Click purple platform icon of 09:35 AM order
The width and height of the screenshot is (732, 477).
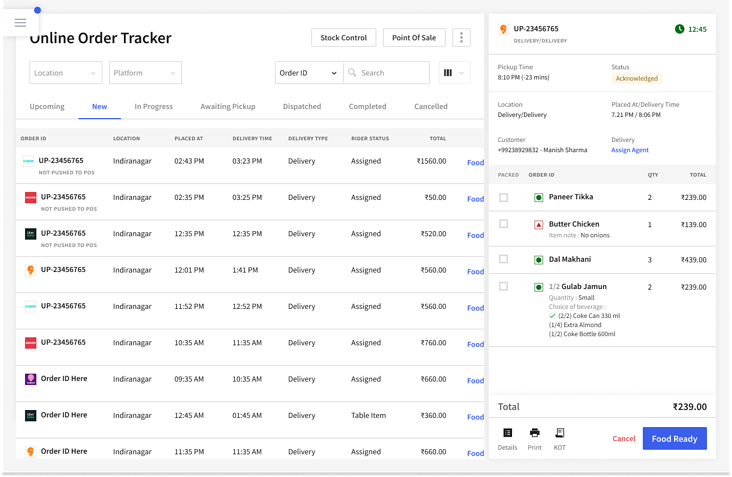pyautogui.click(x=30, y=379)
